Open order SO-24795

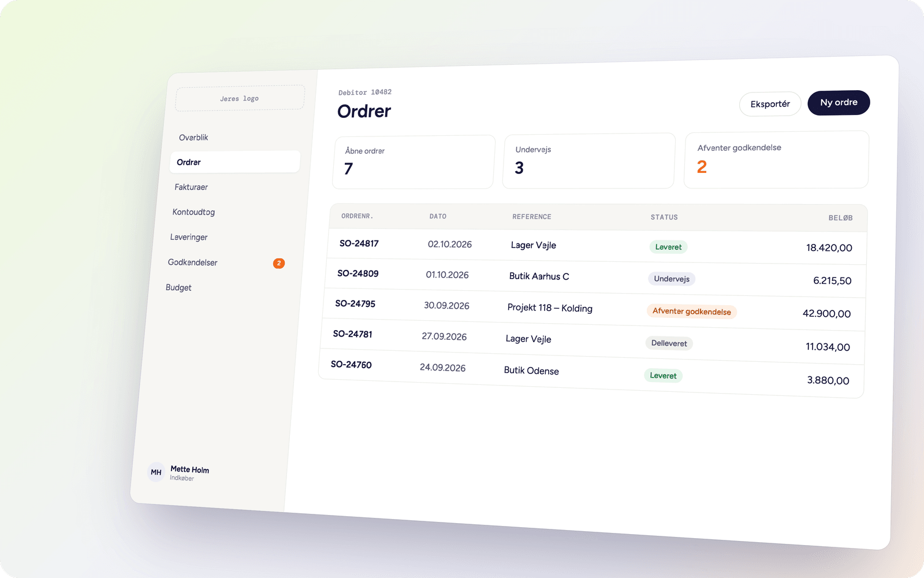point(355,303)
